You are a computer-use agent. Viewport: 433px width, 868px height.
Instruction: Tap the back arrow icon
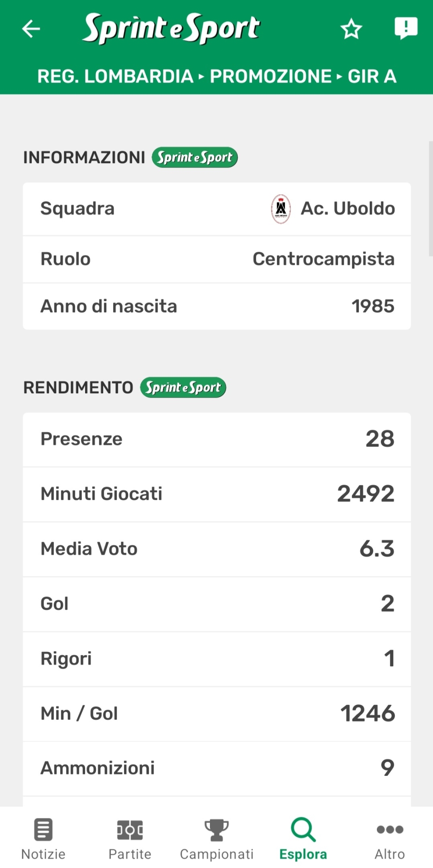pos(31,29)
